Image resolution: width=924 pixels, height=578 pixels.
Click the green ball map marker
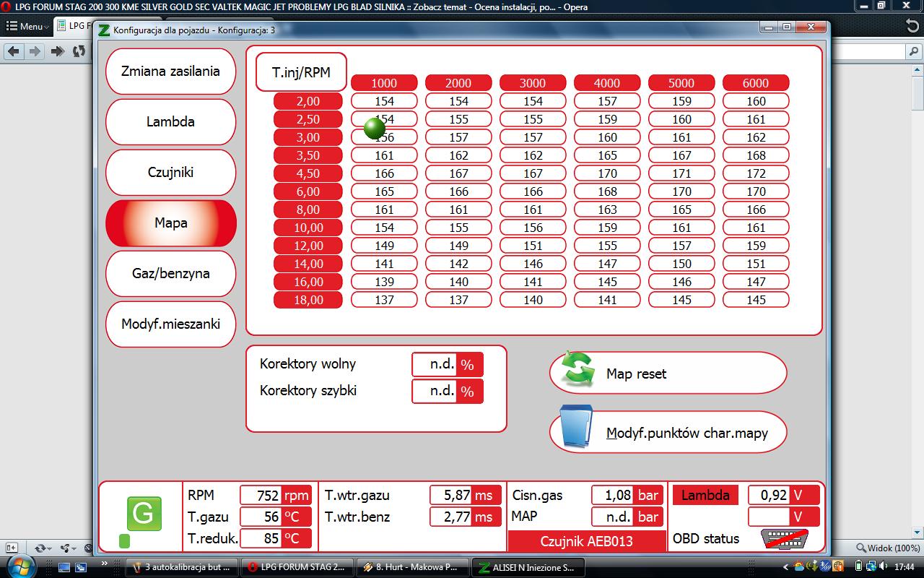tap(375, 129)
